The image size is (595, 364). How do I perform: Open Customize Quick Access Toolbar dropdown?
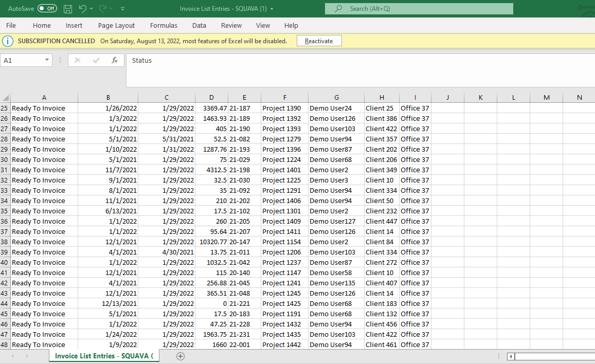tap(122, 8)
